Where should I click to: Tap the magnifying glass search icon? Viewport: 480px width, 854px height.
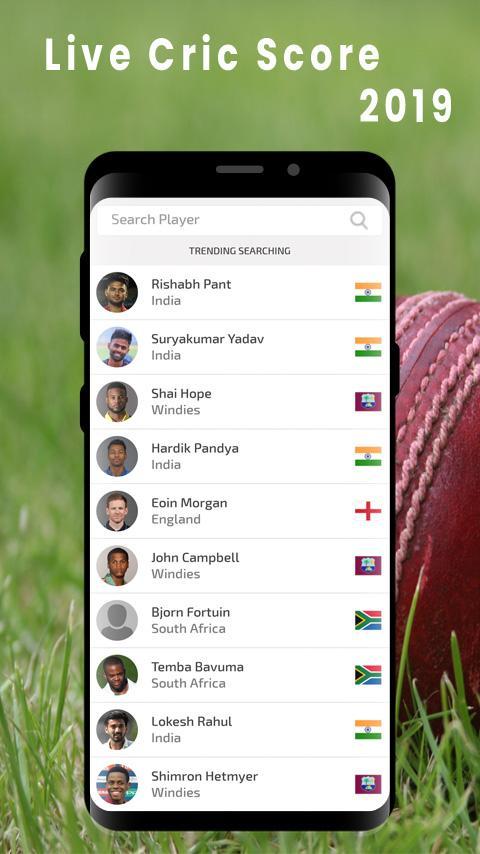(x=359, y=221)
